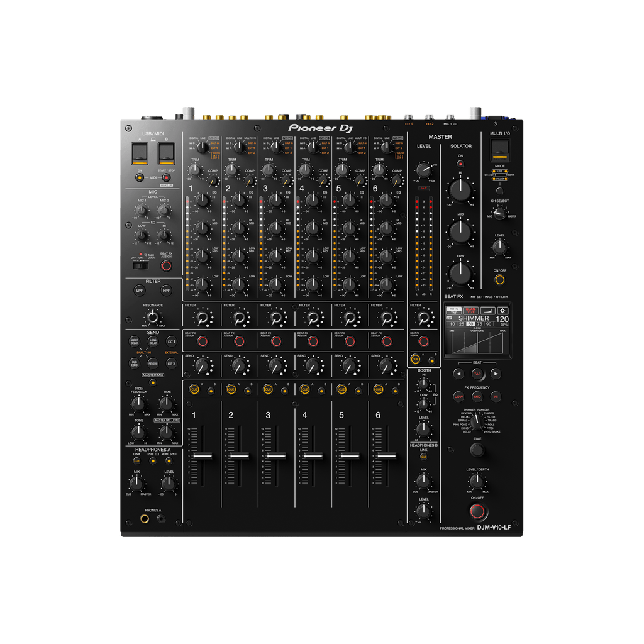Click the Beat FX LEVEL/DEPTH knob

[x=477, y=481]
